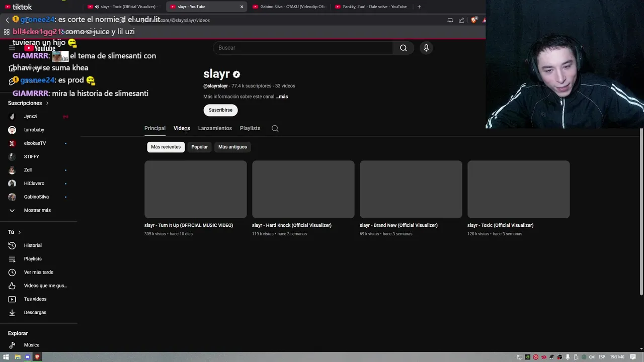This screenshot has height=362, width=644.
Task: Click the Toxic Official Visualizer thumbnail
Action: (519, 190)
